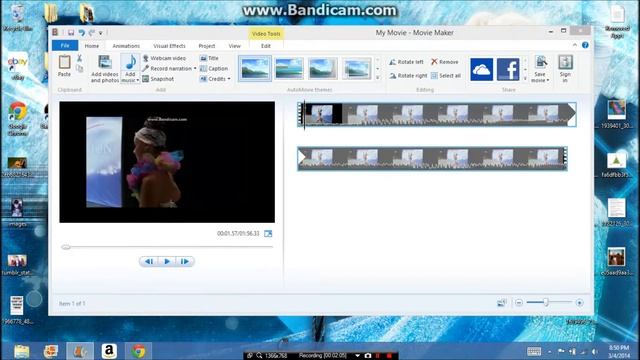Click Record narration

point(167,69)
